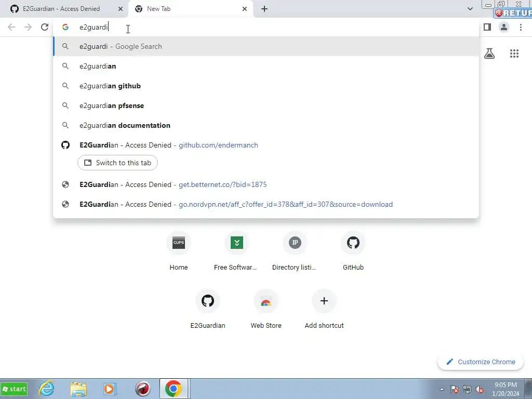
Task: Open the Chrome side panel icon
Action: pos(487,27)
